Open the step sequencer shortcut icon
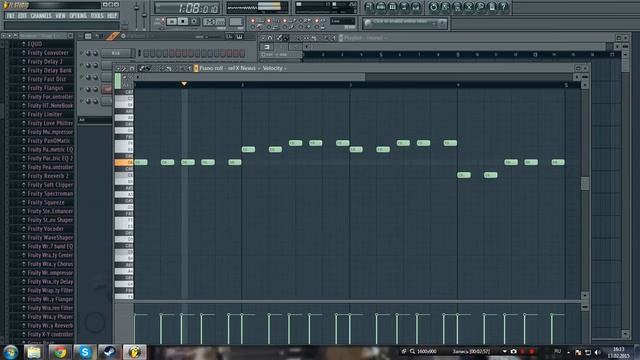 tap(381, 7)
